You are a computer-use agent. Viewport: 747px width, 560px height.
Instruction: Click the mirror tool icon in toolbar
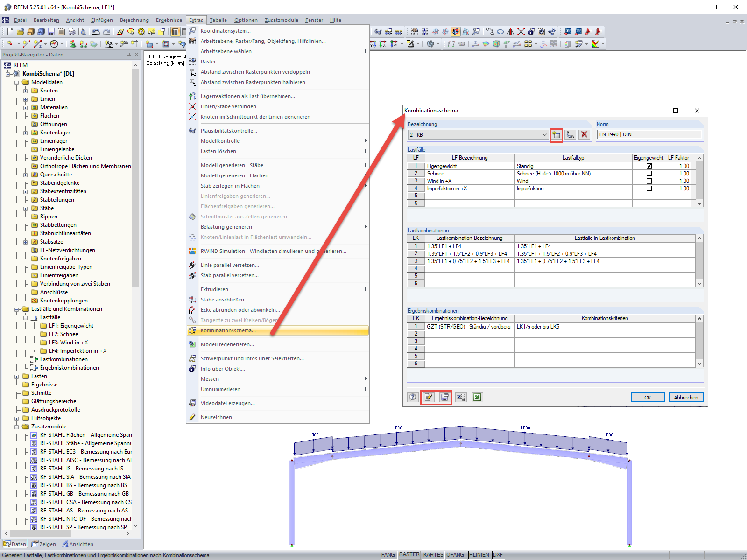tap(510, 32)
